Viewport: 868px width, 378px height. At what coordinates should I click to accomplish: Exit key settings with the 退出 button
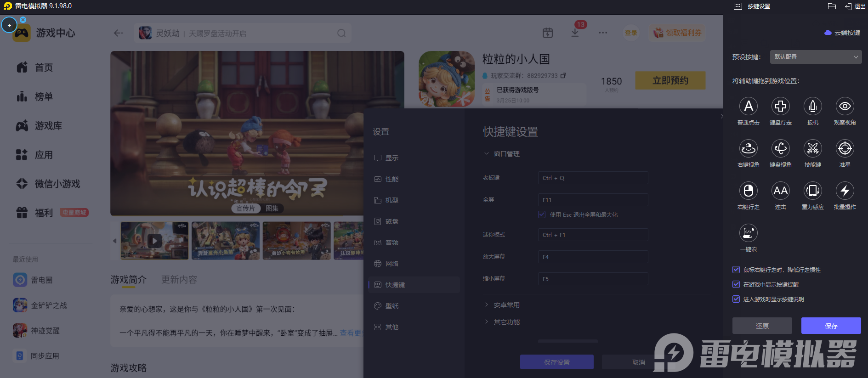[x=855, y=6]
